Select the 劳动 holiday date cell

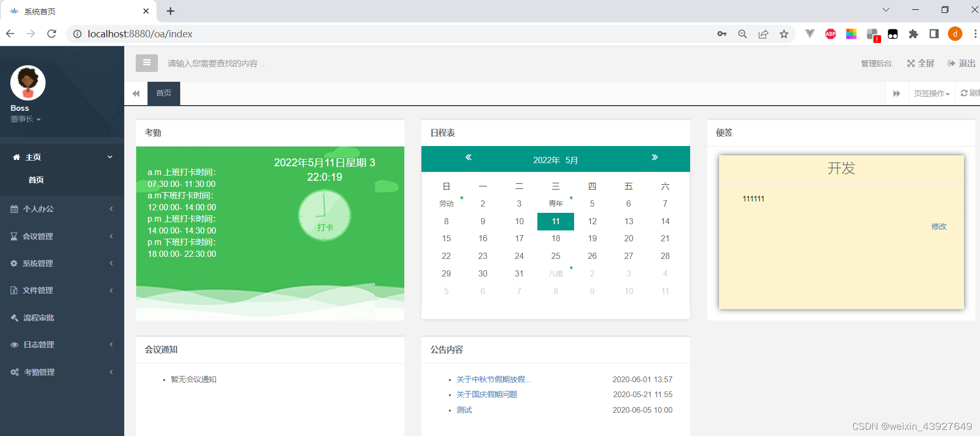point(446,204)
